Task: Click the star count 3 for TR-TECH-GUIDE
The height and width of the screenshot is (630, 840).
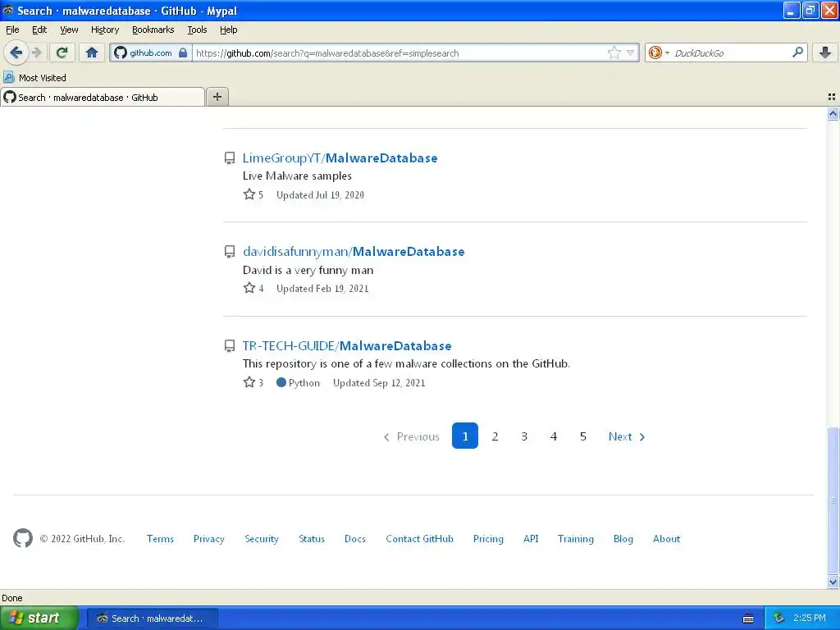Action: tap(253, 382)
